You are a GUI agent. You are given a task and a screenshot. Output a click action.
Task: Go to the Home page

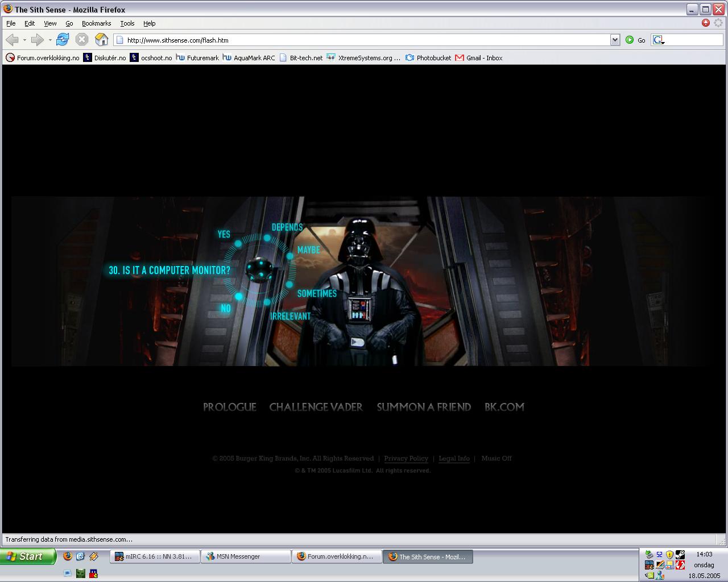point(101,40)
